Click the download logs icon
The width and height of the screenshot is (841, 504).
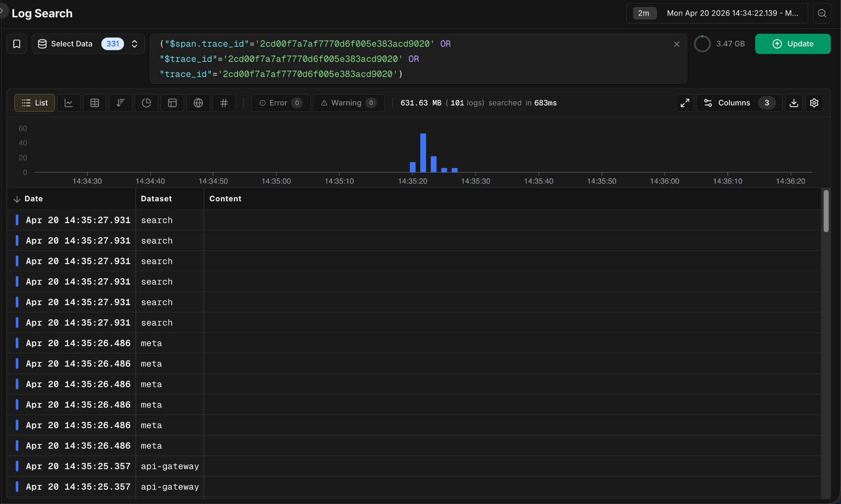click(794, 103)
